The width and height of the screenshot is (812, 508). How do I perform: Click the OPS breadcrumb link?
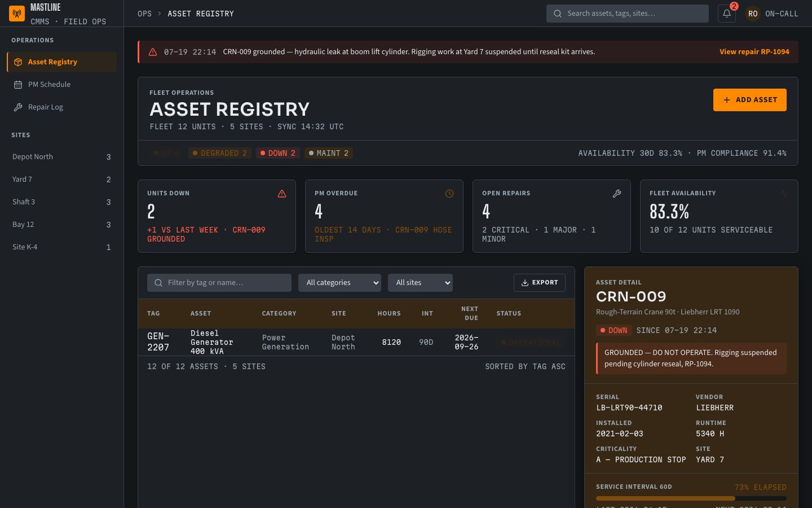pos(144,14)
